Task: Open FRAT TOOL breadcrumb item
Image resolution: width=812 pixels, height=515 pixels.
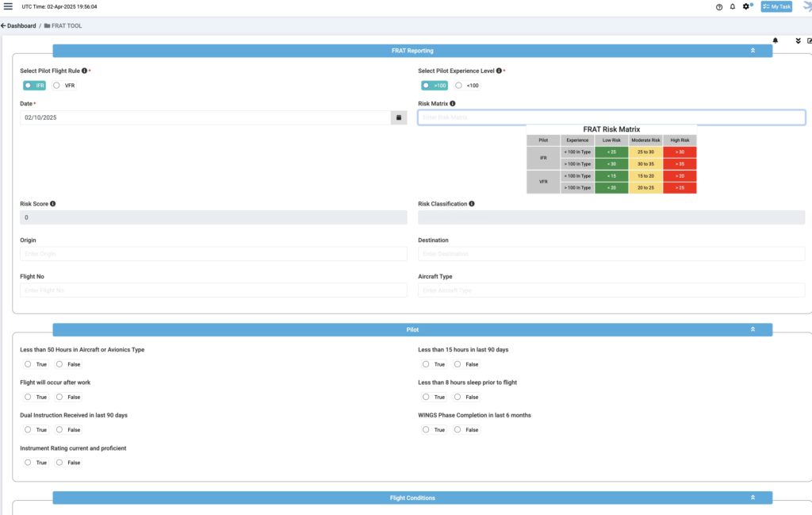Action: coord(66,26)
